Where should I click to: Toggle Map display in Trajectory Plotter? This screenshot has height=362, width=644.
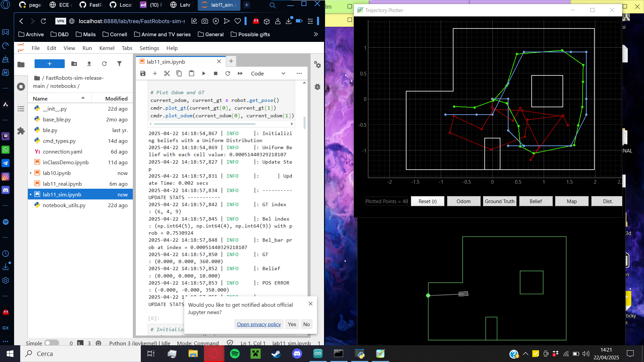coord(572,201)
